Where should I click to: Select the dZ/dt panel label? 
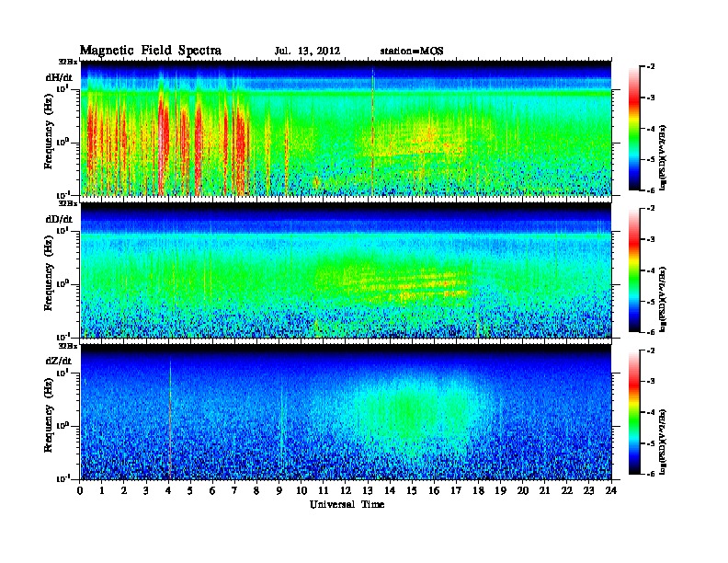pyautogui.click(x=59, y=361)
